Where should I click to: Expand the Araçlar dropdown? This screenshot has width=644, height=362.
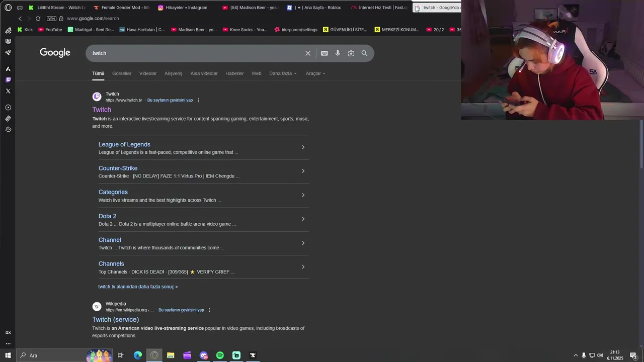click(315, 73)
